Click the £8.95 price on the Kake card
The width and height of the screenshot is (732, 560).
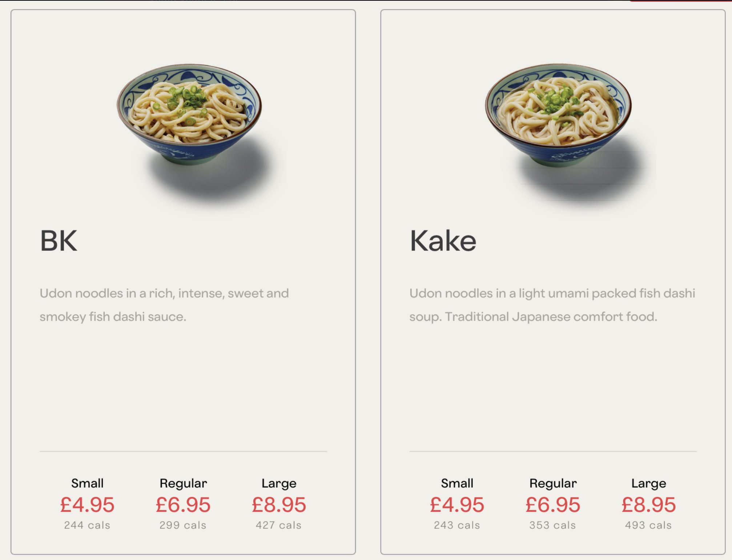pyautogui.click(x=648, y=505)
